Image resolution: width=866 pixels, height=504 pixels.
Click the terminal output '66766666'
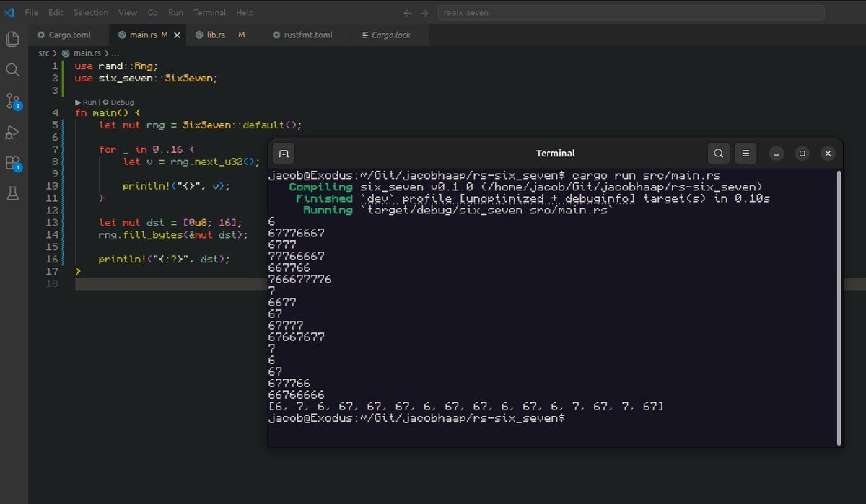tap(296, 395)
